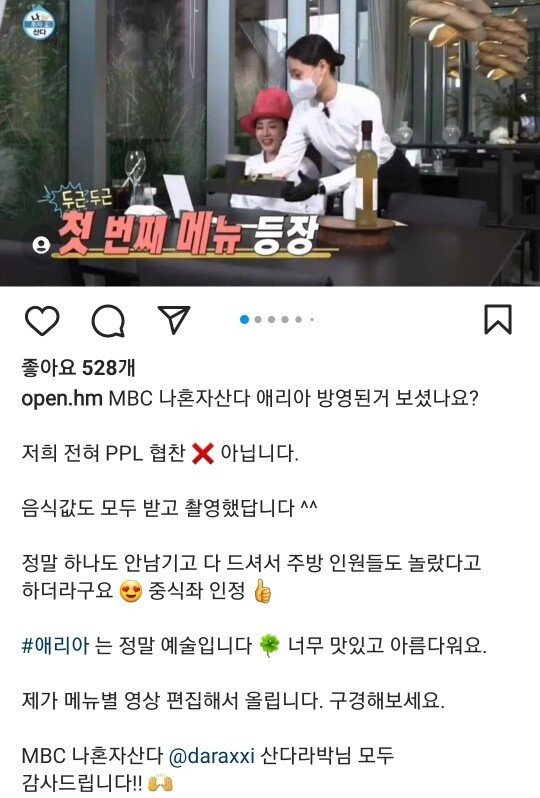Tap the post photo of the restaurant
This screenshot has height=798, width=540.
(270, 143)
